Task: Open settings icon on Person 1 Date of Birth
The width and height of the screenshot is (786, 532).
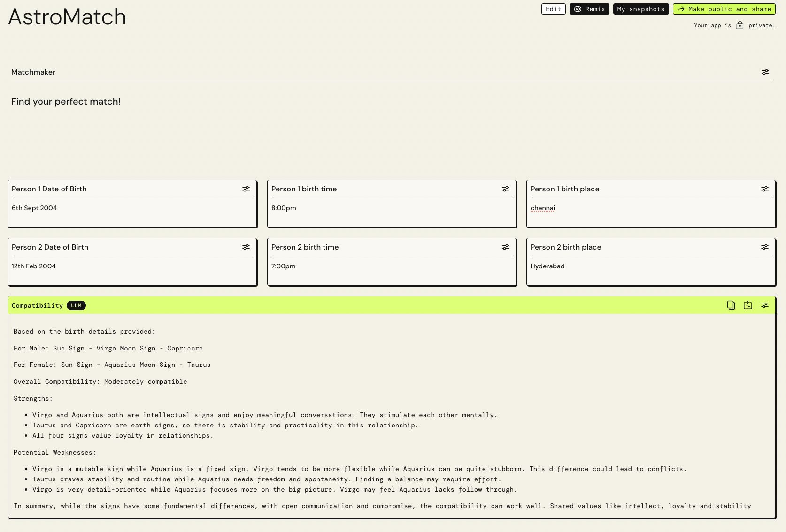Action: click(246, 189)
